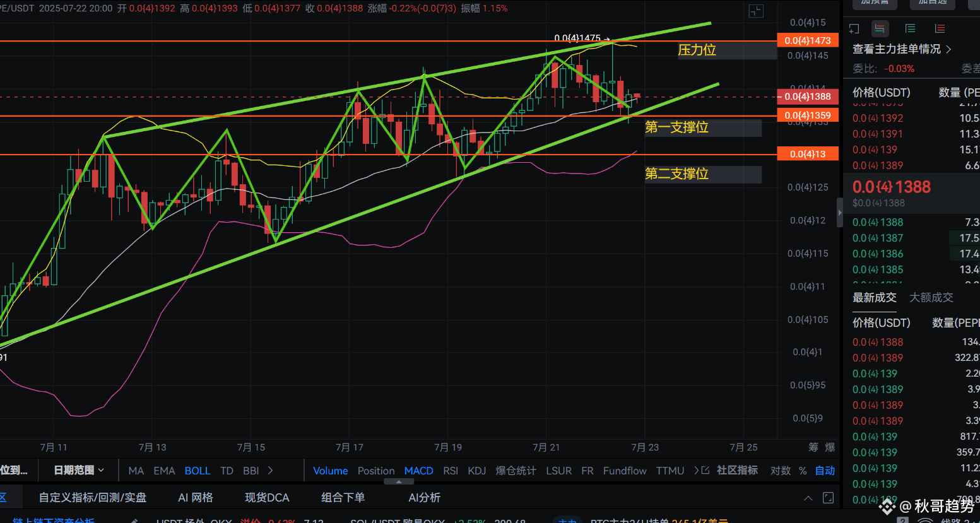Toggle the Fundflow indicator
Viewport: 980px width, 523px height.
coord(625,471)
